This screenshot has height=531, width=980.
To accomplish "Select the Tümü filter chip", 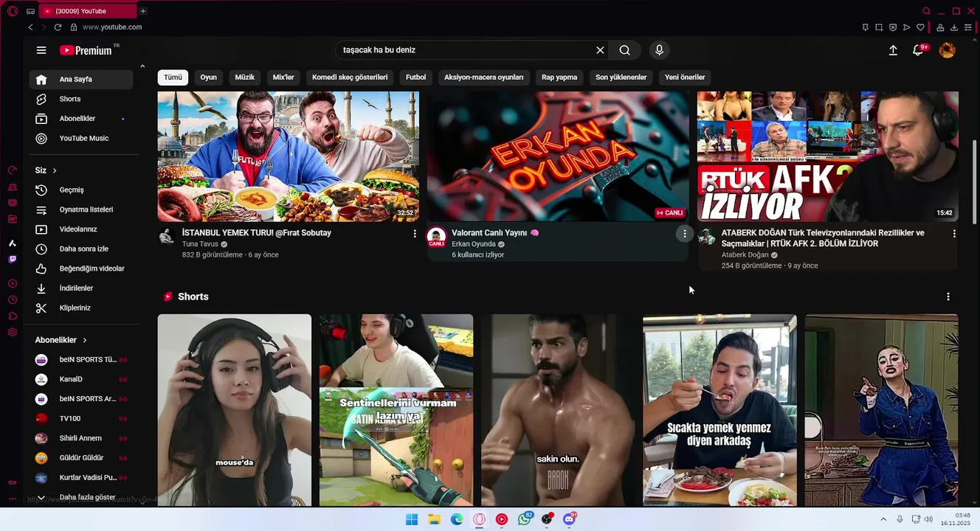I will [173, 77].
